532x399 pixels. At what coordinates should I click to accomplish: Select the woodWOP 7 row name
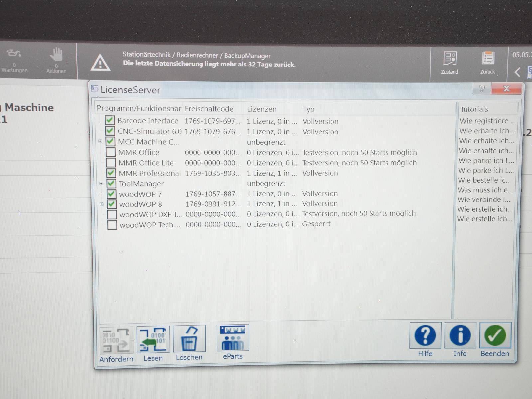[x=140, y=194]
